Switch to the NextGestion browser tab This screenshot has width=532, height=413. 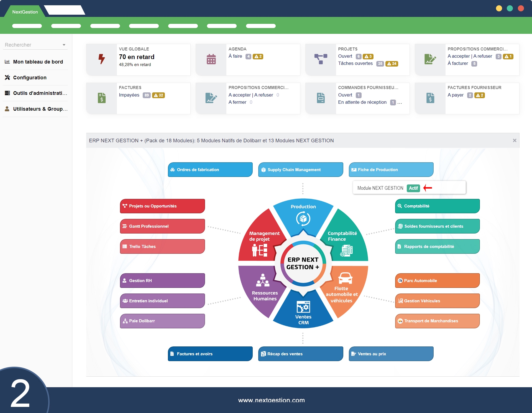pos(25,12)
